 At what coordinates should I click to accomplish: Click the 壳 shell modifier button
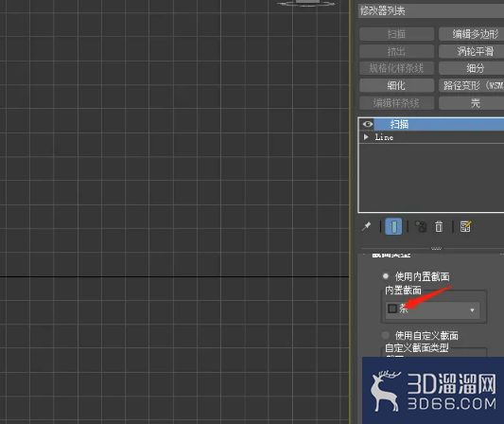point(472,103)
